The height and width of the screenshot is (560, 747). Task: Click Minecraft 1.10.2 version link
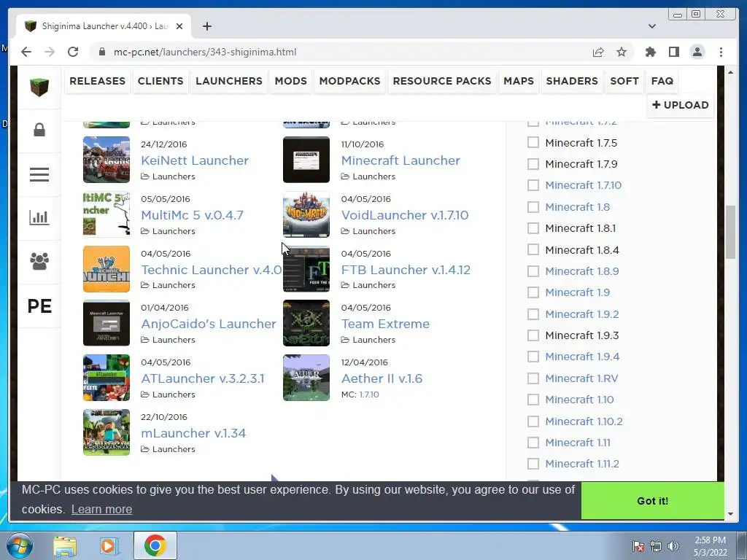tap(584, 421)
